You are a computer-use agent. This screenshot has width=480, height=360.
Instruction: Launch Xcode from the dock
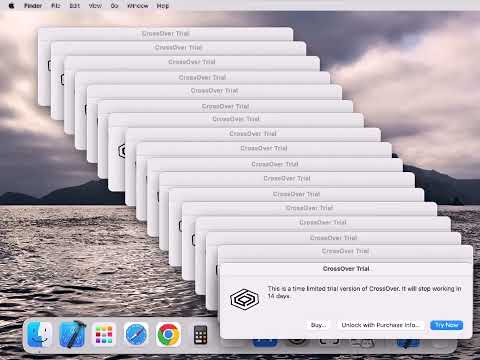click(x=72, y=334)
